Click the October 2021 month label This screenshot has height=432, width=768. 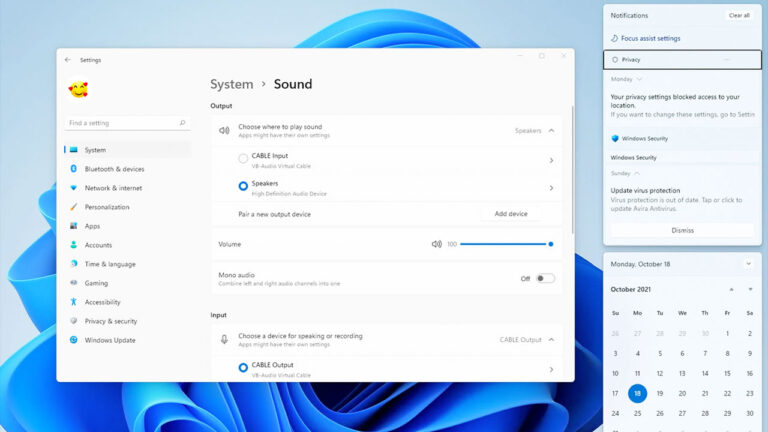tap(630, 289)
